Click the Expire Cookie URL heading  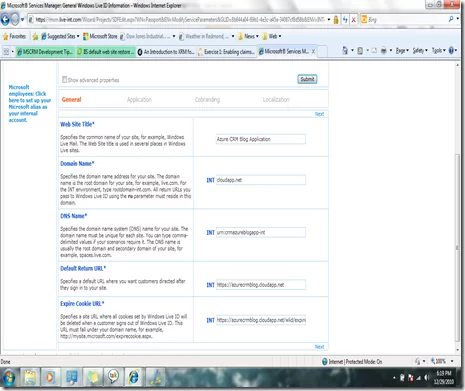[82, 304]
